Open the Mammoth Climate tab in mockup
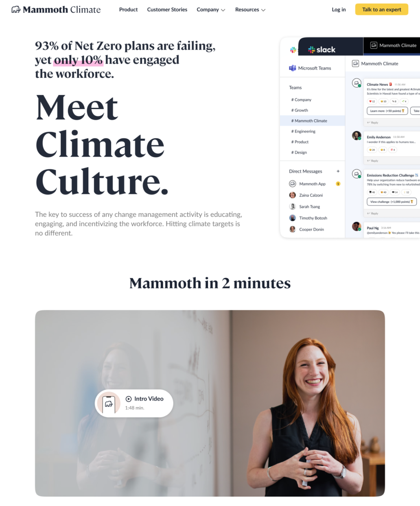The image size is (420, 506). [392, 46]
